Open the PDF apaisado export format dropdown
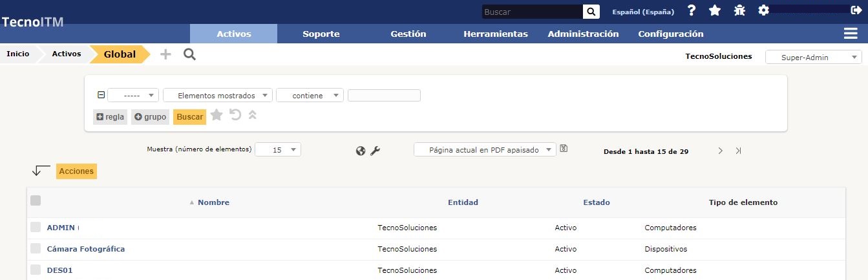 tap(485, 150)
